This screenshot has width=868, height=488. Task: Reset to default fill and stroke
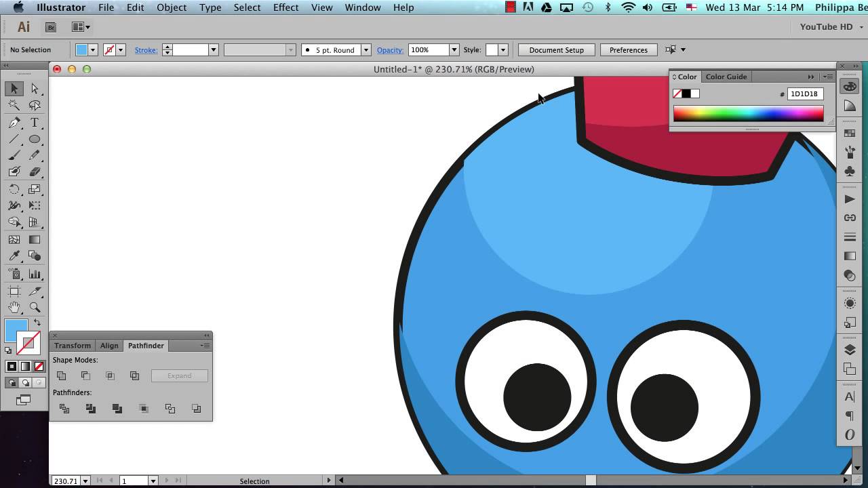pyautogui.click(x=8, y=350)
